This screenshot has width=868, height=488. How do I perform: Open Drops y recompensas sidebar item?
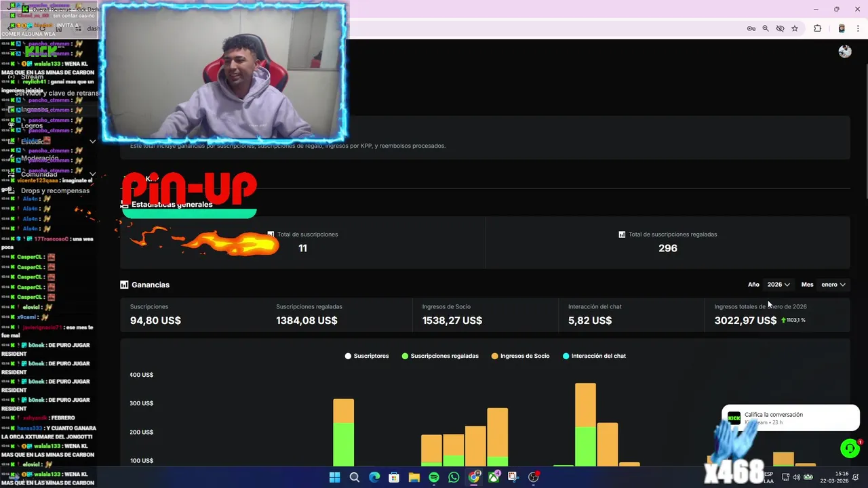click(x=55, y=190)
